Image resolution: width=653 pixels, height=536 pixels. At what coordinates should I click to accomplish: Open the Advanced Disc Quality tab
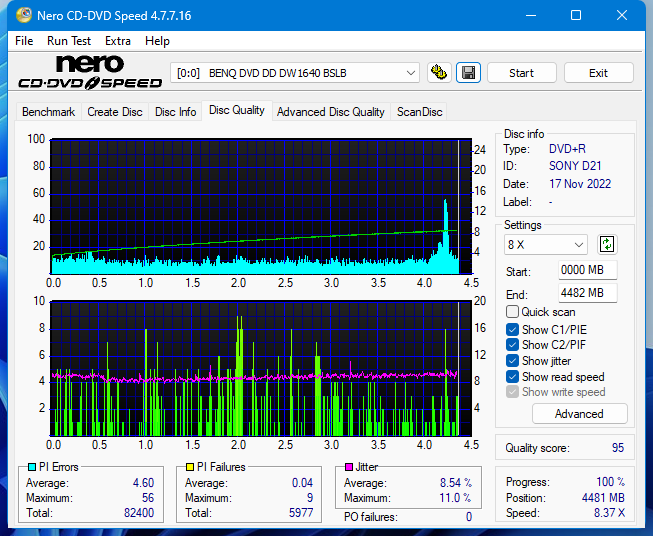331,112
